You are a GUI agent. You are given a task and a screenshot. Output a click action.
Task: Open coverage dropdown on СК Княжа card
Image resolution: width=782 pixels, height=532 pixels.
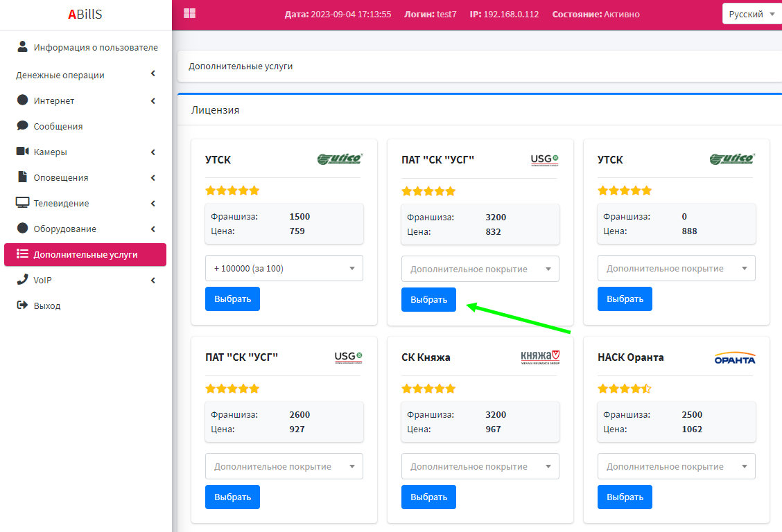click(x=480, y=466)
